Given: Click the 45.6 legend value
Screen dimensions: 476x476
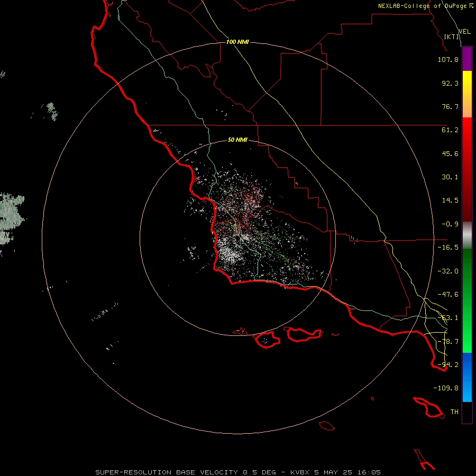Looking at the screenshot, I should (450, 153).
